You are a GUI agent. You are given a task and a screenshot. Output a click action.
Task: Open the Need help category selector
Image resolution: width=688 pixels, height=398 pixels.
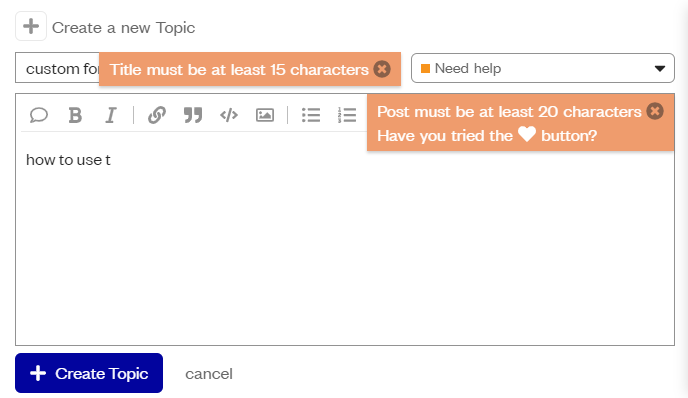point(543,68)
